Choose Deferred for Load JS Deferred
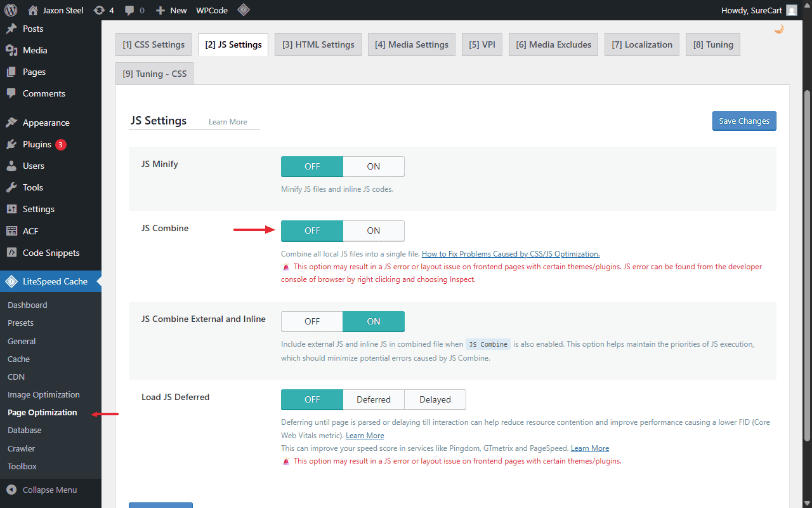 click(374, 399)
